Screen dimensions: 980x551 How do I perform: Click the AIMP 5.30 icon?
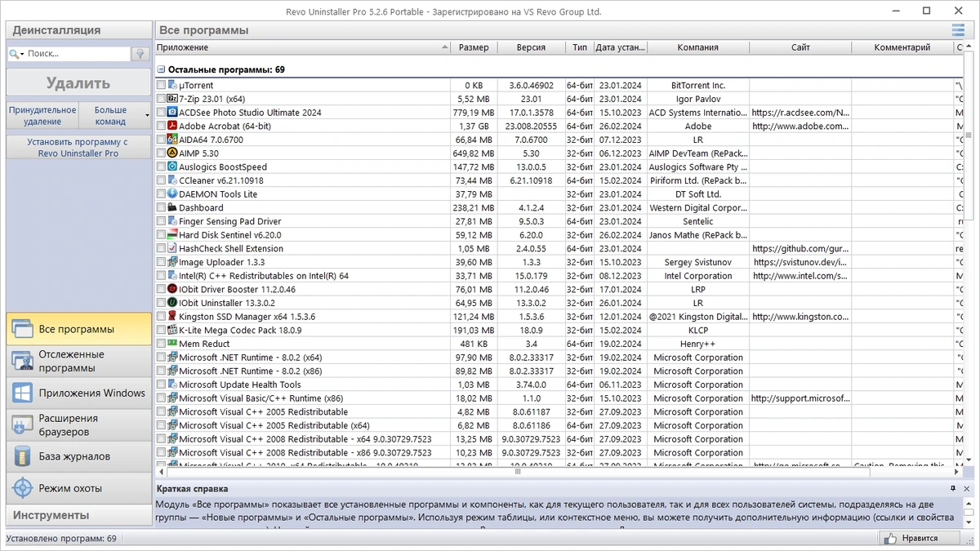[x=172, y=153]
